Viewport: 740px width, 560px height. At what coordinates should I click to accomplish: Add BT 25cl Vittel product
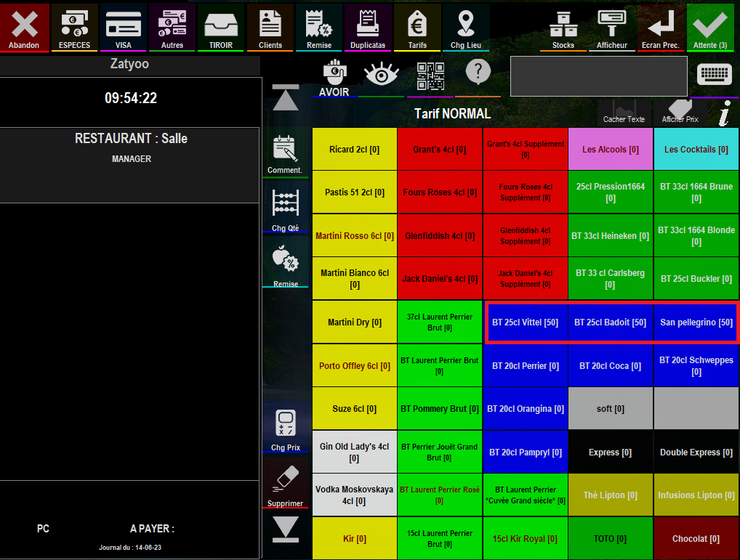(526, 322)
